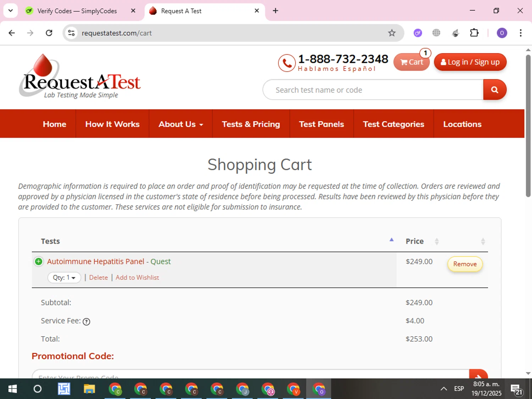Click the $4.00 service fee value
This screenshot has height=399, width=532.
[x=415, y=321]
